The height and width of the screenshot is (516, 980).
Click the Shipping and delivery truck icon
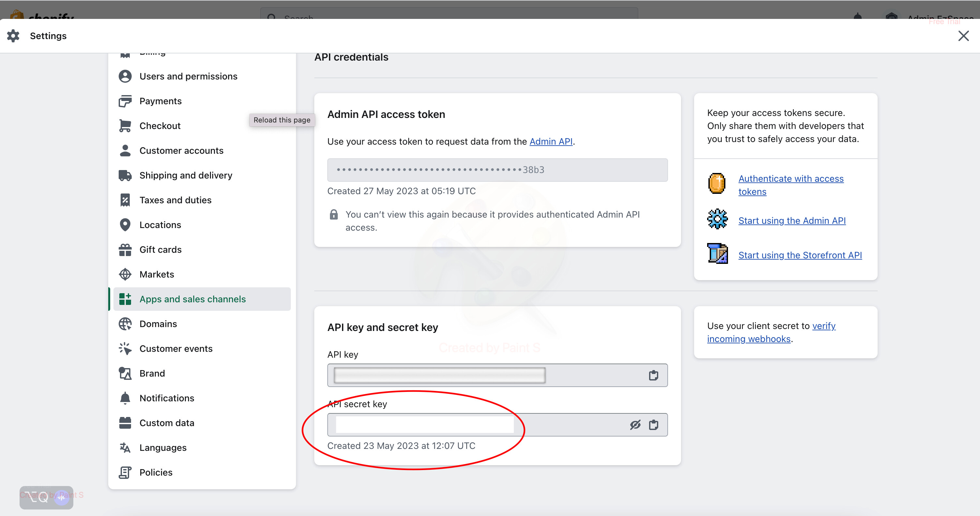pyautogui.click(x=125, y=175)
